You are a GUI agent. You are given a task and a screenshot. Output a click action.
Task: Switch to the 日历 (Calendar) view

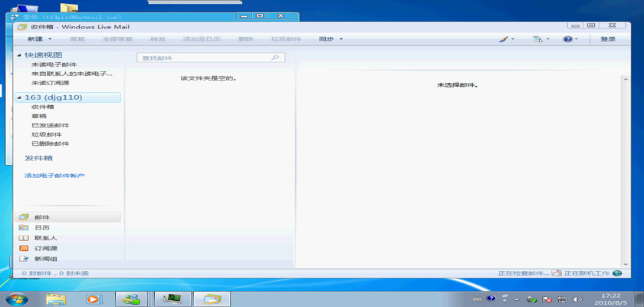click(x=41, y=228)
